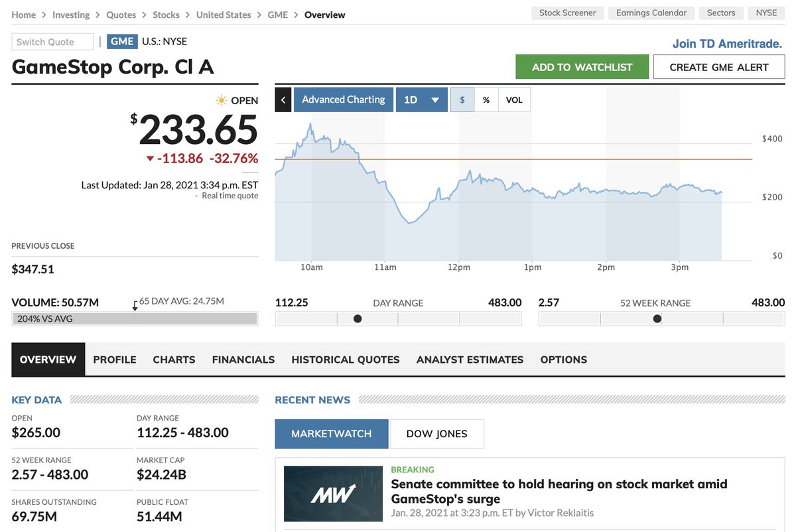
Task: Click the Open value $265.00
Action: pos(36,432)
